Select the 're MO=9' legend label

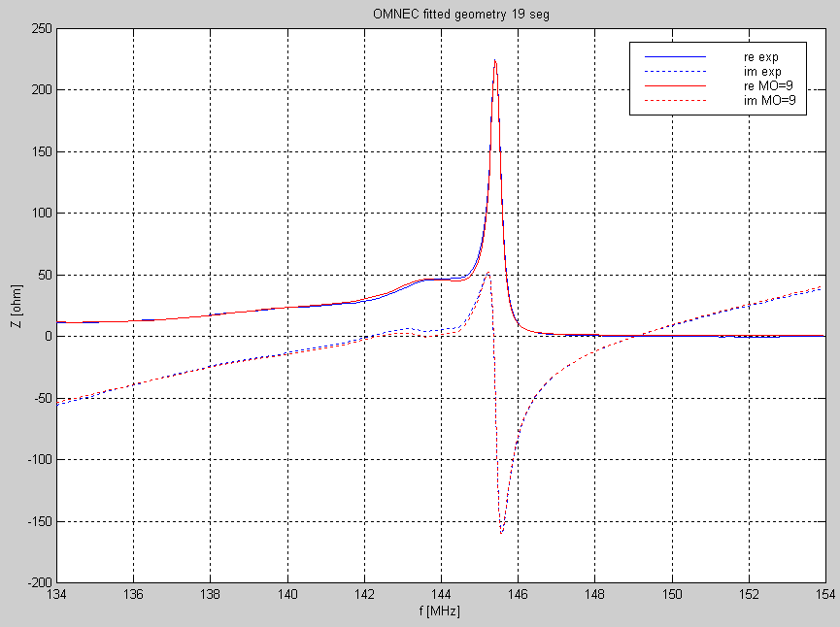tap(768, 85)
